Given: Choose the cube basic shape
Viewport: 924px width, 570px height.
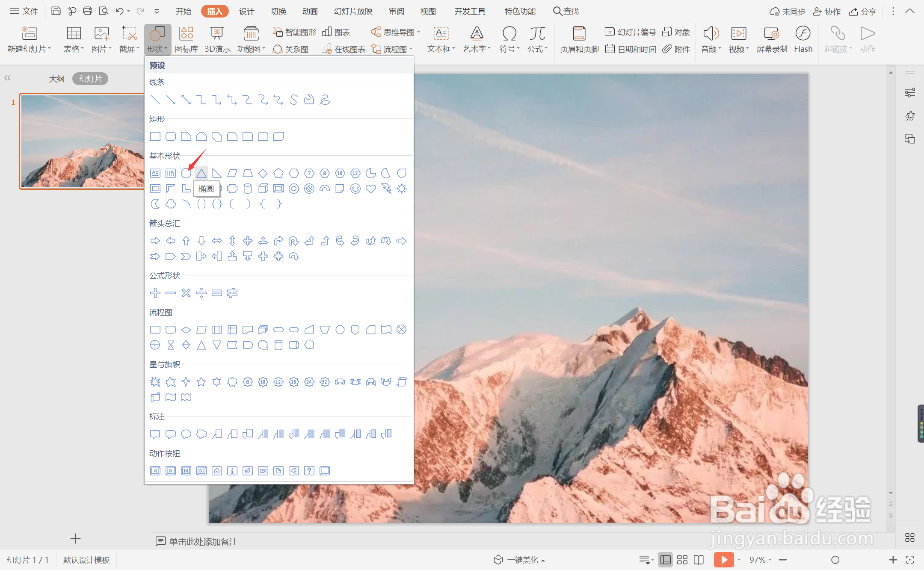Looking at the screenshot, I should [263, 189].
